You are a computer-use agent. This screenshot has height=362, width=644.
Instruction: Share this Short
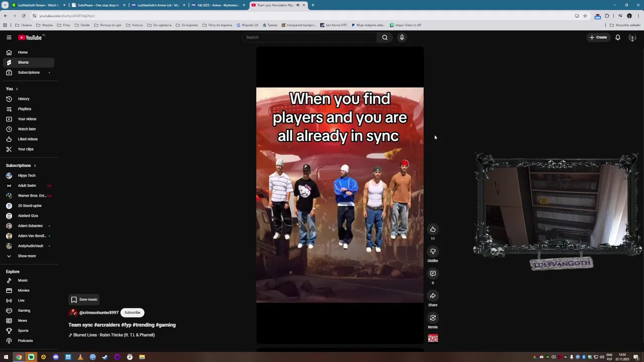pyautogui.click(x=433, y=296)
